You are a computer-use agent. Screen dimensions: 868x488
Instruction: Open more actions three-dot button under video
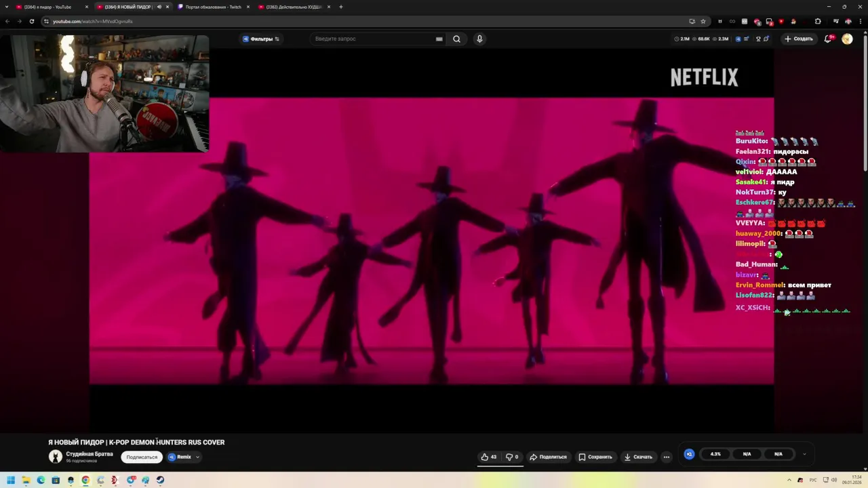(667, 457)
